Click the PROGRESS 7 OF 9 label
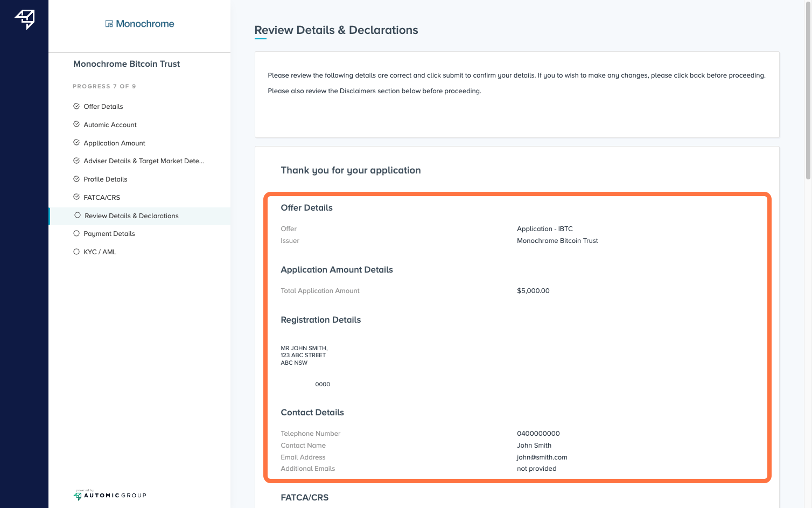The height and width of the screenshot is (508, 812). pos(104,86)
